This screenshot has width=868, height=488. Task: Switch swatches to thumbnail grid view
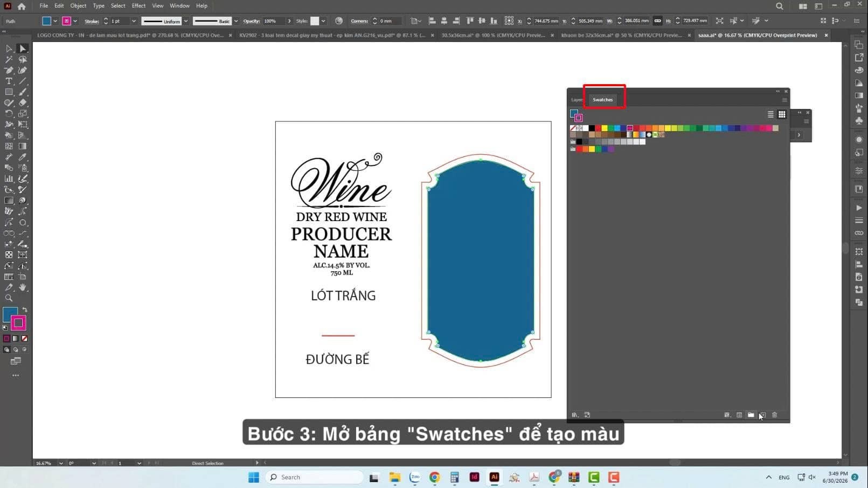coord(782,114)
